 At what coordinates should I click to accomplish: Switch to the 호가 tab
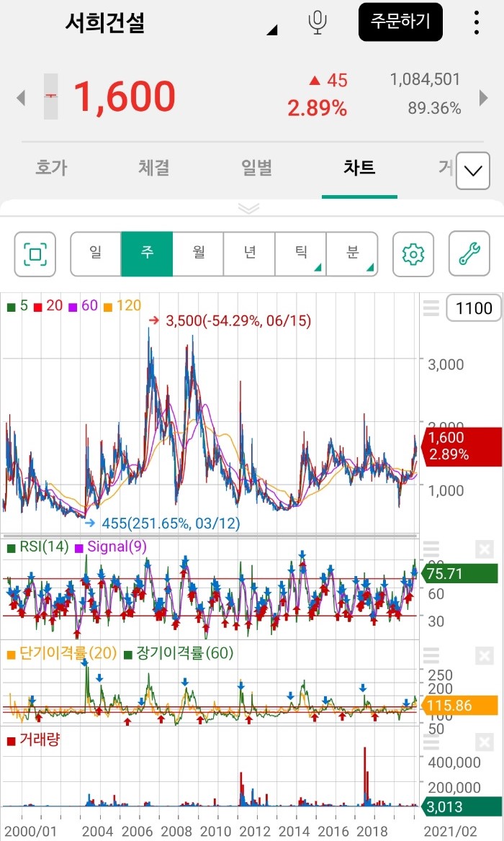tap(51, 168)
